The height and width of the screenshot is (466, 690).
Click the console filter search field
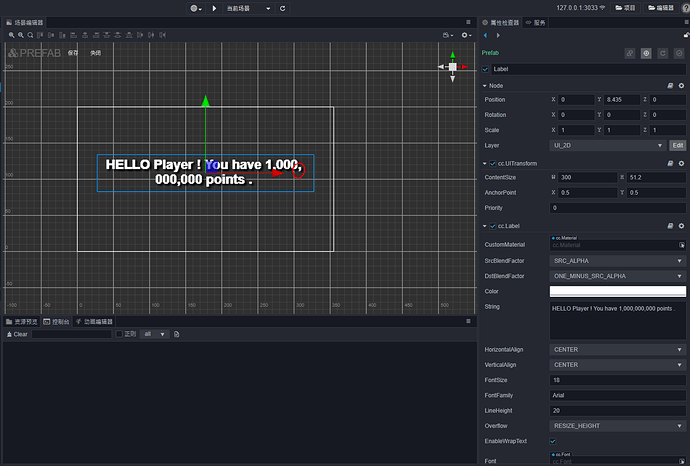coord(71,334)
